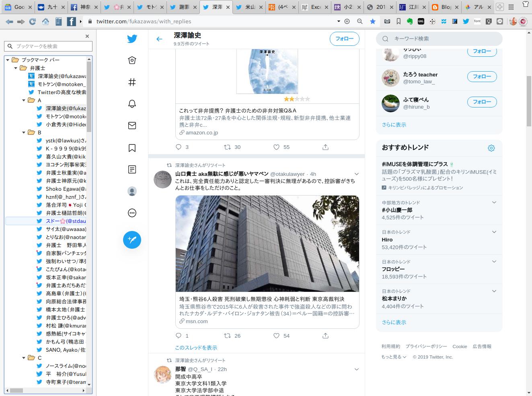The width and height of the screenshot is (532, 396).
Task: Open Twitterの高度な検索 bookmark
Action: 58,92
